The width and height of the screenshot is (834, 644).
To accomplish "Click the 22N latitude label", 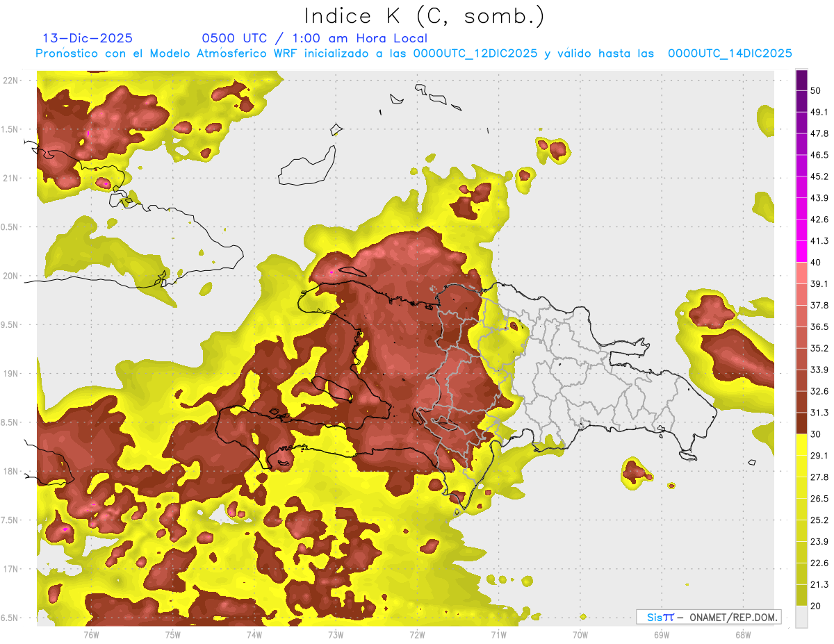I will pos(11,80).
